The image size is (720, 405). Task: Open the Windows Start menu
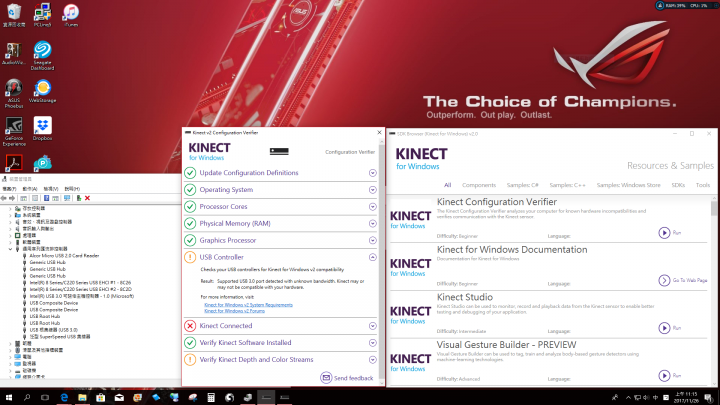(8, 397)
